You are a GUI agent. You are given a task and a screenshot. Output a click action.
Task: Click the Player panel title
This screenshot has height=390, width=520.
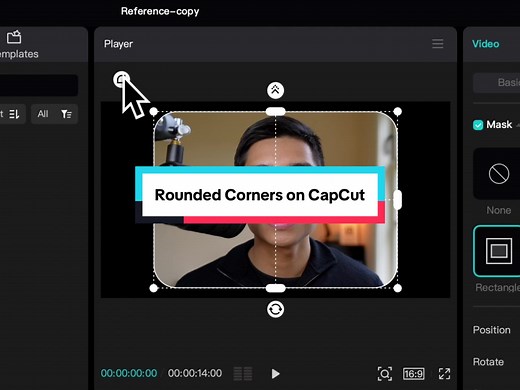click(118, 44)
